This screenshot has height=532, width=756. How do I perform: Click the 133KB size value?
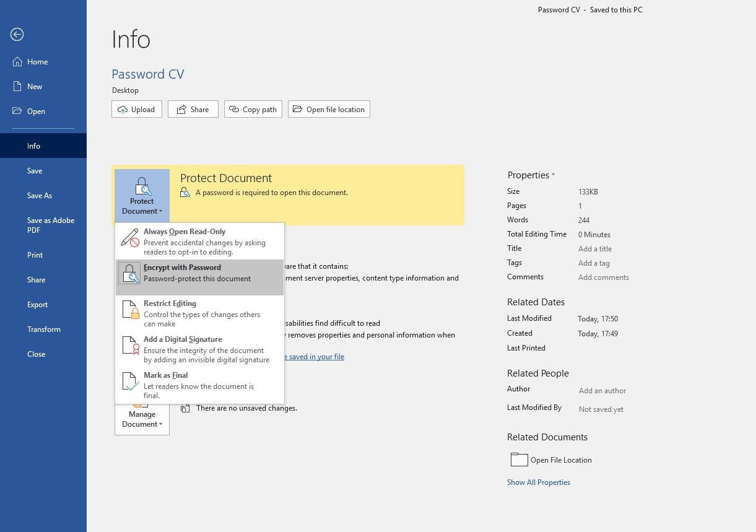[x=588, y=192]
